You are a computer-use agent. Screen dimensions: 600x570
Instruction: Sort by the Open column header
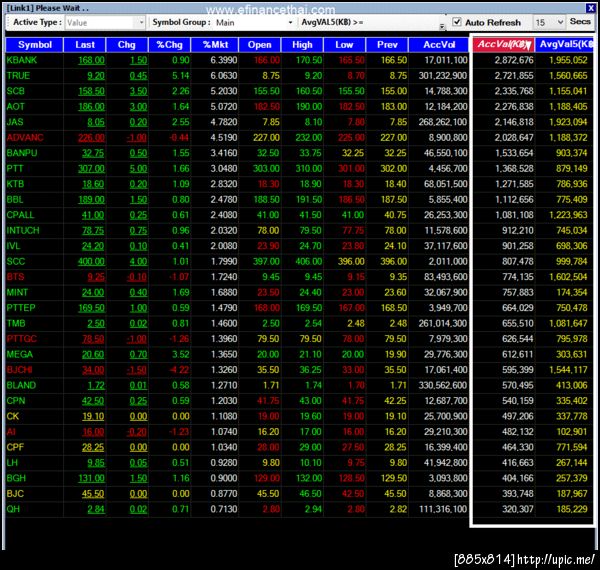click(x=259, y=45)
